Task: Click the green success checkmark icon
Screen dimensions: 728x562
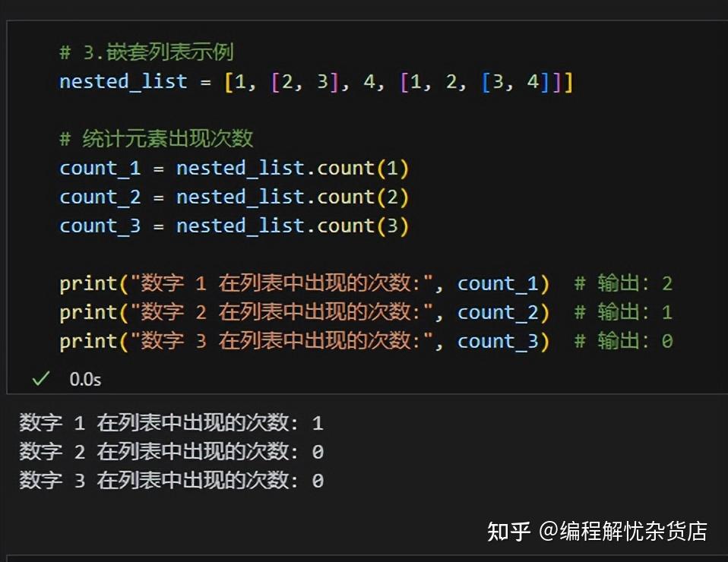Action: [41, 379]
